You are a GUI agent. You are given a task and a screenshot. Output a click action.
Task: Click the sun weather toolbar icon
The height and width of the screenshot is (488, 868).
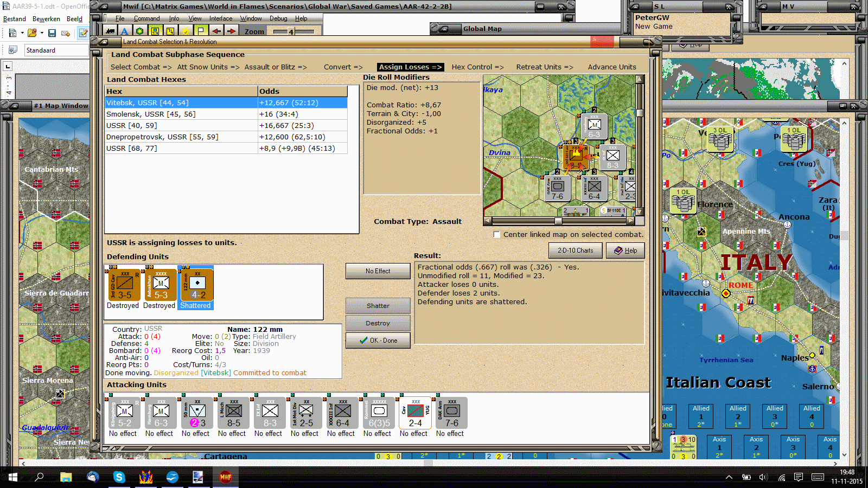click(186, 31)
